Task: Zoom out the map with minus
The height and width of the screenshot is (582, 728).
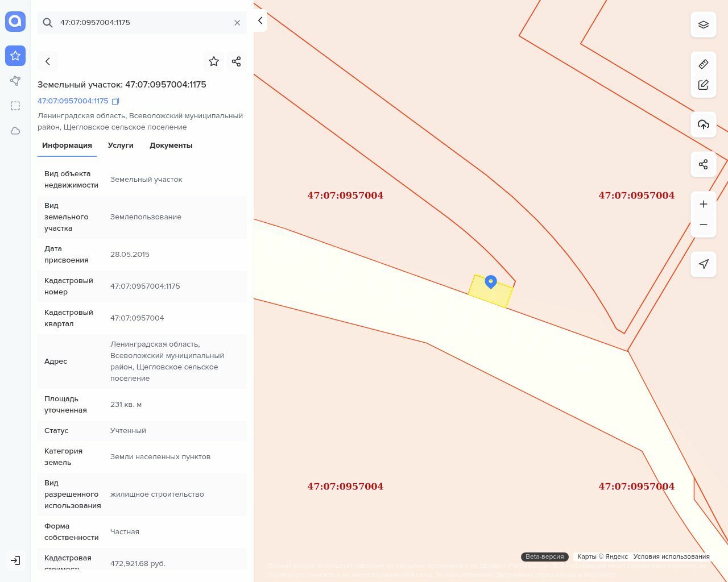Action: 703,225
